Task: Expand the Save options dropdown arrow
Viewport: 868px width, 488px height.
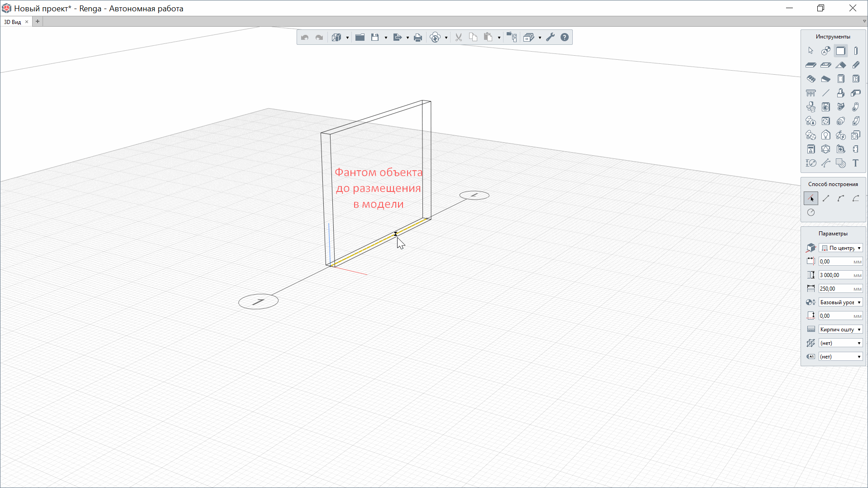Action: tap(386, 38)
